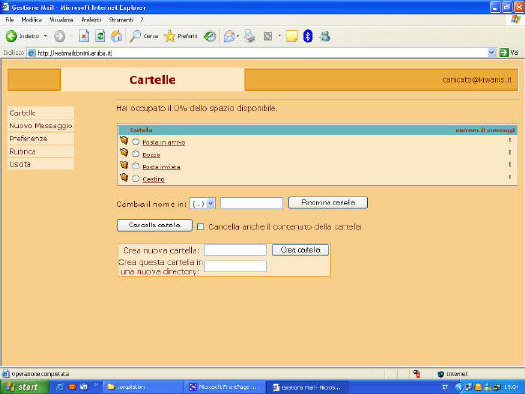525x394 pixels.
Task: Open the Visualizza menu
Action: tap(61, 20)
